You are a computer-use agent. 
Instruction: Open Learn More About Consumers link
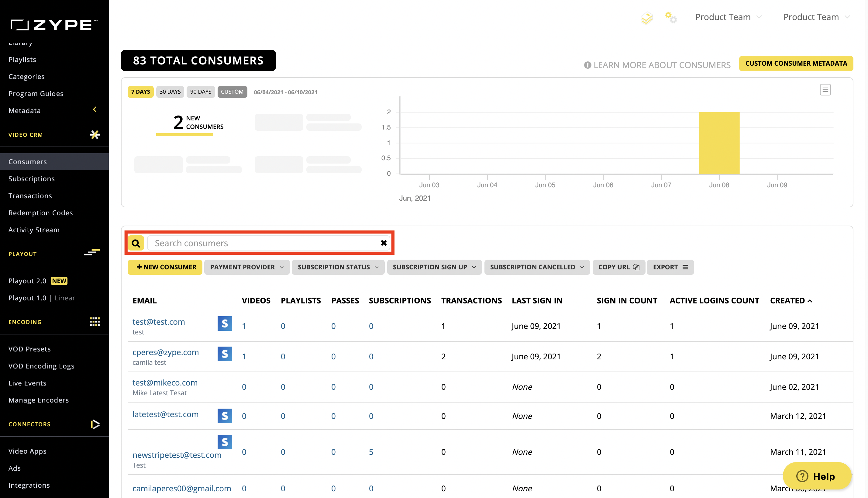tap(657, 65)
